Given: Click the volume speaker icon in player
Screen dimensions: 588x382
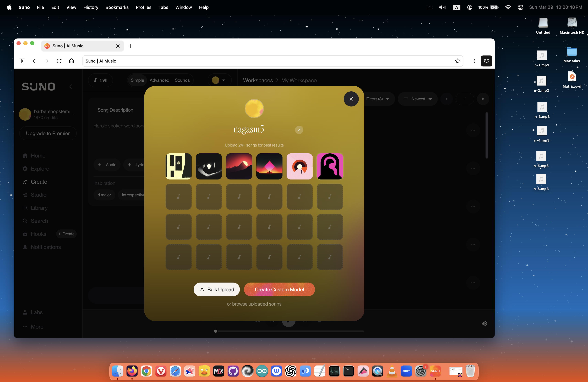Looking at the screenshot, I should (x=484, y=324).
